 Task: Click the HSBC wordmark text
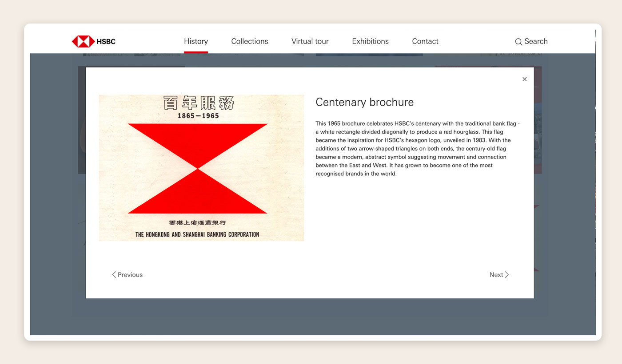[106, 42]
